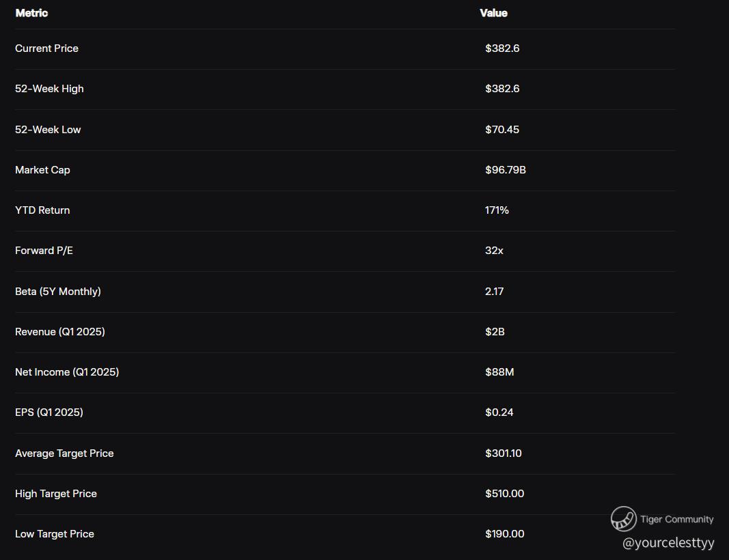The height and width of the screenshot is (560, 729).
Task: Click the Tiger Community logo icon
Action: (x=623, y=519)
